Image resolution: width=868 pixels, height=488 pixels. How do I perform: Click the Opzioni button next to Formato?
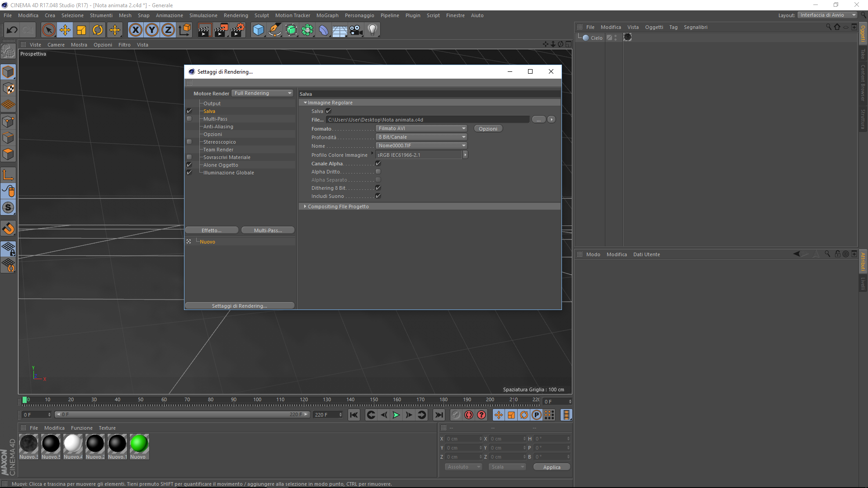coord(488,129)
